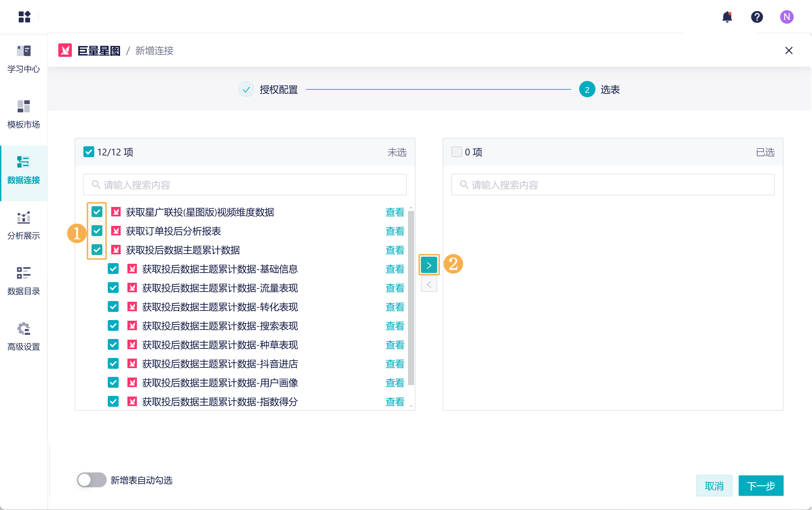Toggle the 新增表自动勾选 switch
The width and height of the screenshot is (812, 510).
coord(92,480)
